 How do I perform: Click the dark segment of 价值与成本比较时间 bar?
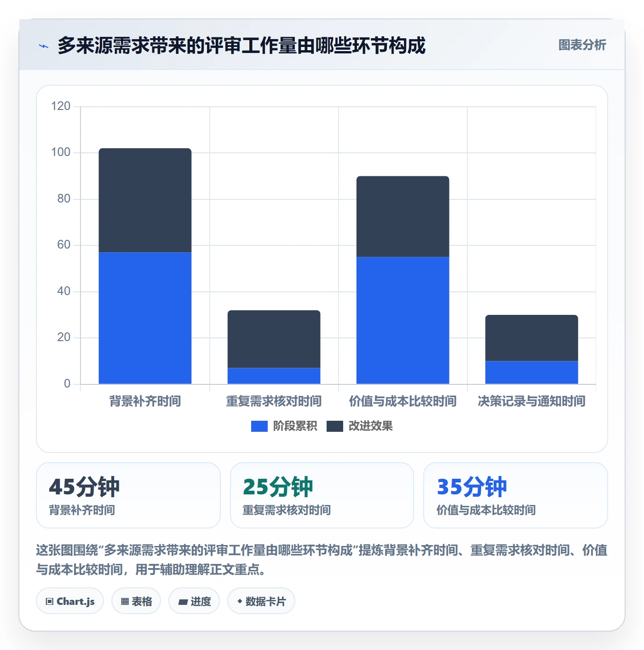402,216
